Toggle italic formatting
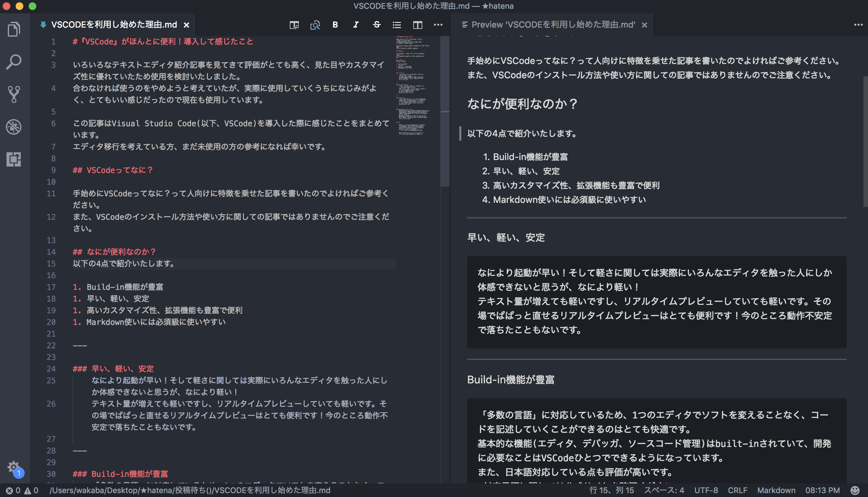Image resolution: width=868 pixels, height=497 pixels. click(356, 25)
